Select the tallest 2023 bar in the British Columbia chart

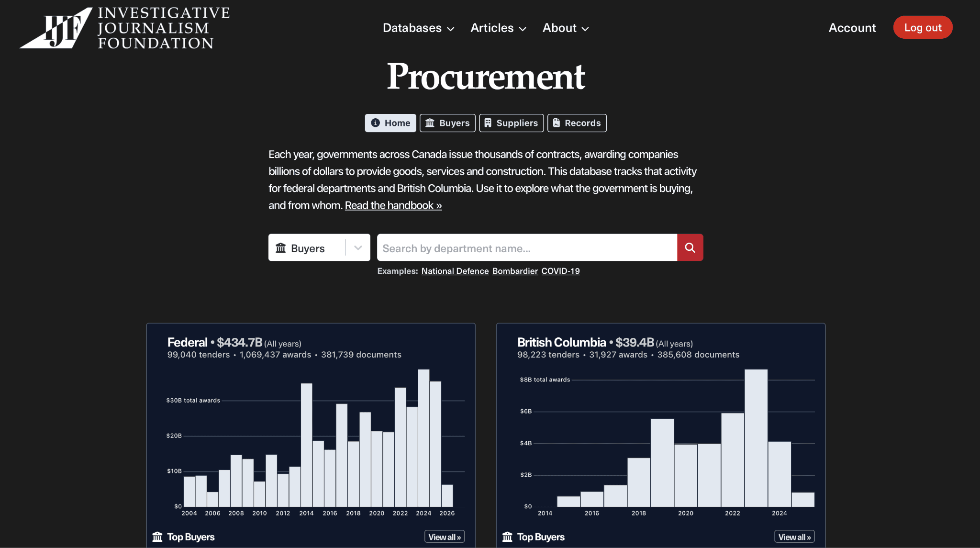tap(756, 438)
